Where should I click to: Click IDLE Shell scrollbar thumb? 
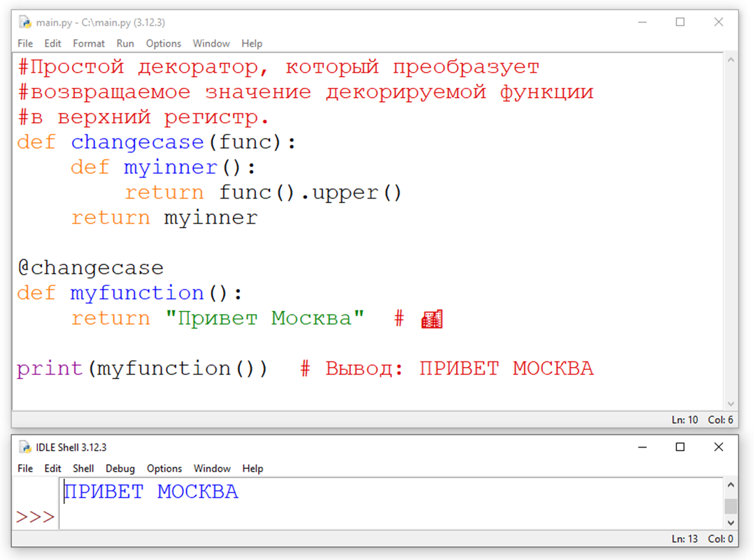point(731,506)
